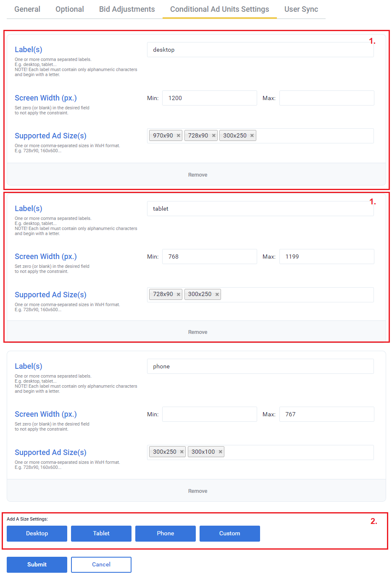Image resolution: width=392 pixels, height=582 pixels.
Task: Open the General tab
Action: 27,9
